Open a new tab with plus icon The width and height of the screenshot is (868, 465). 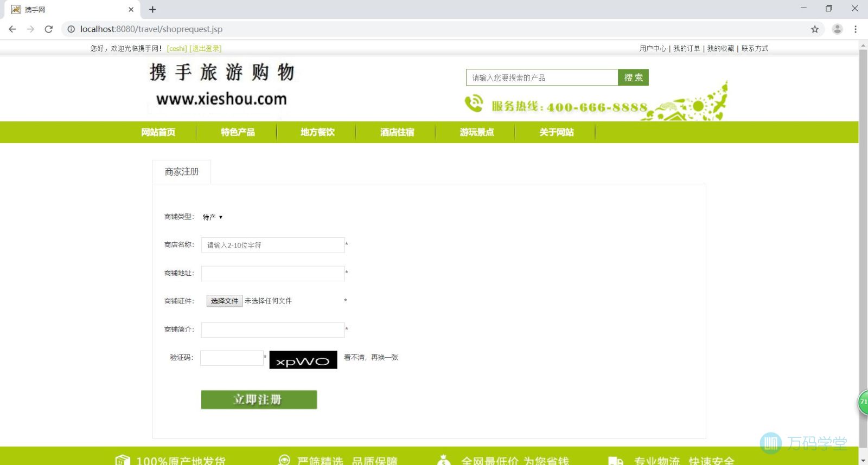tap(152, 9)
